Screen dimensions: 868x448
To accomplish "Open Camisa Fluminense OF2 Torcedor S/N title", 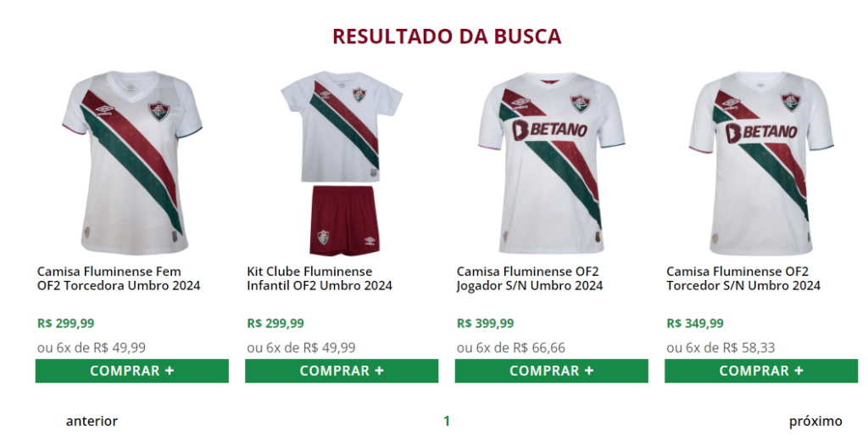I will pos(743,279).
